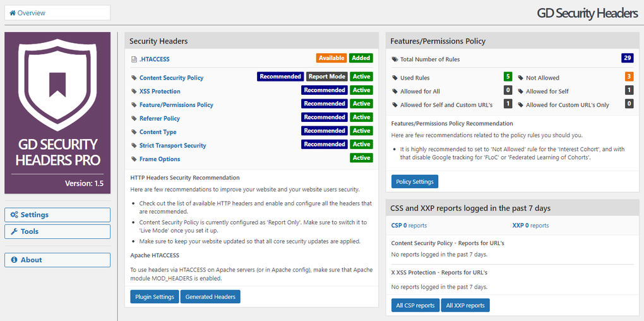644x321 pixels.
Task: Open the Tools menu item
Action: (57, 231)
